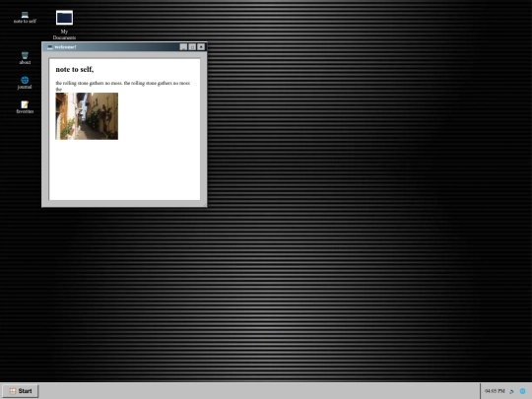Screen dimensions: 532x399
Task: Open the 'about' recycle bin icon
Action: [x=25, y=58]
